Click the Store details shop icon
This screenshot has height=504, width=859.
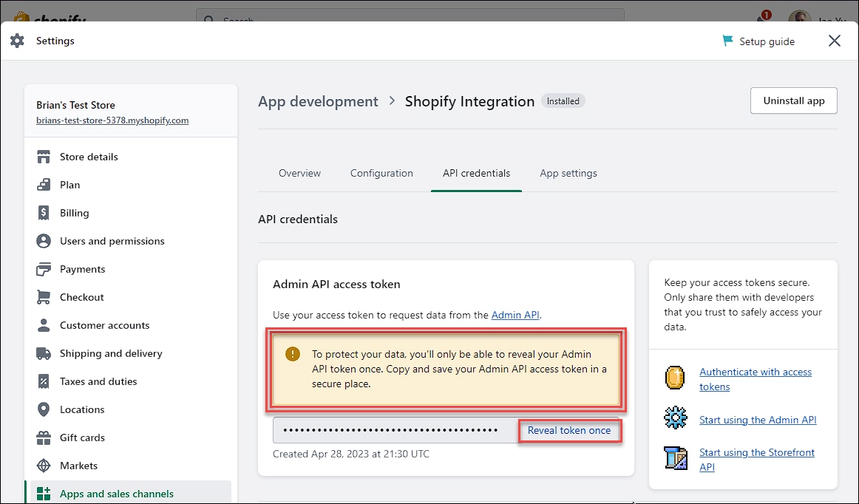tap(44, 157)
